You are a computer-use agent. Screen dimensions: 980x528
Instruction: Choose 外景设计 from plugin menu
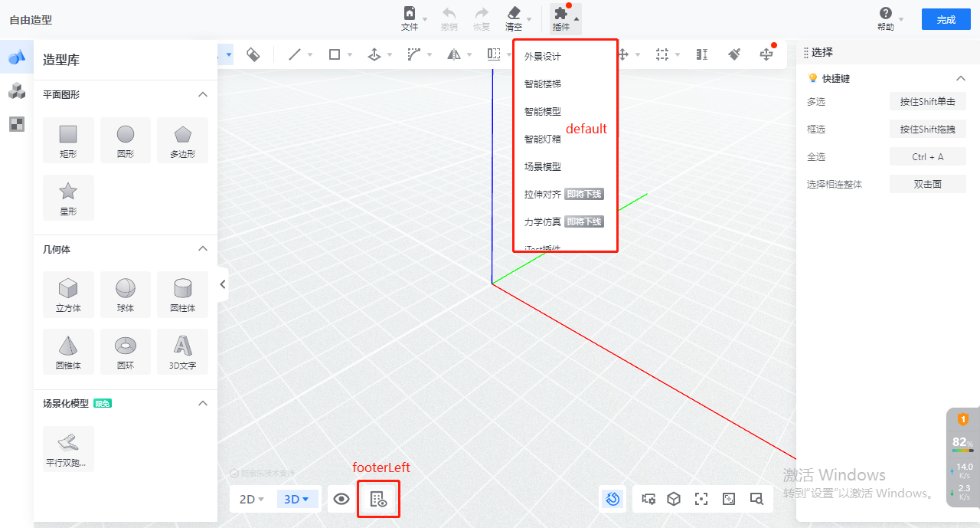(x=543, y=57)
